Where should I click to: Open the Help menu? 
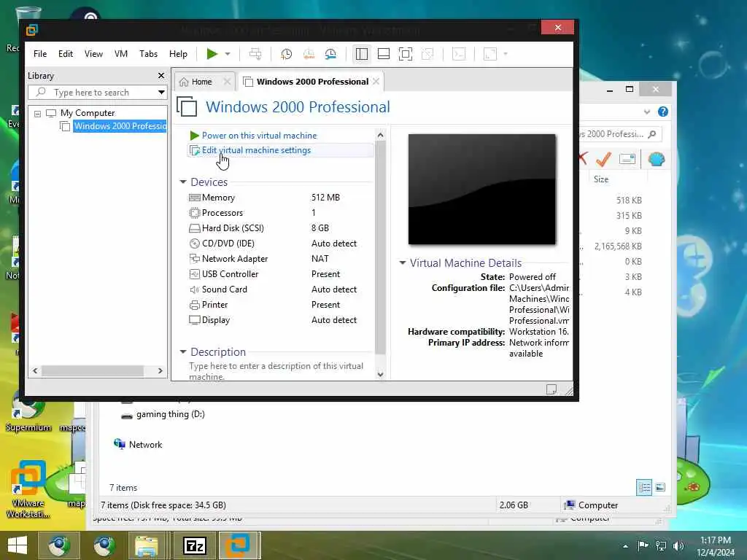[178, 54]
